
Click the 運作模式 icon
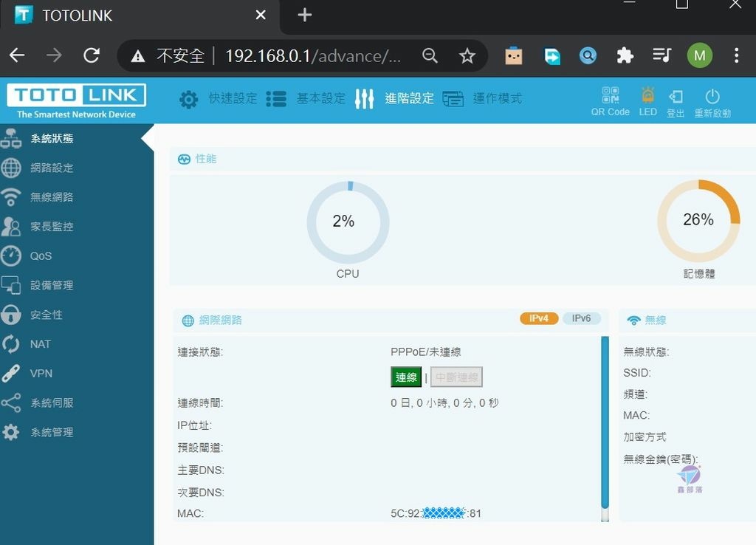click(453, 99)
